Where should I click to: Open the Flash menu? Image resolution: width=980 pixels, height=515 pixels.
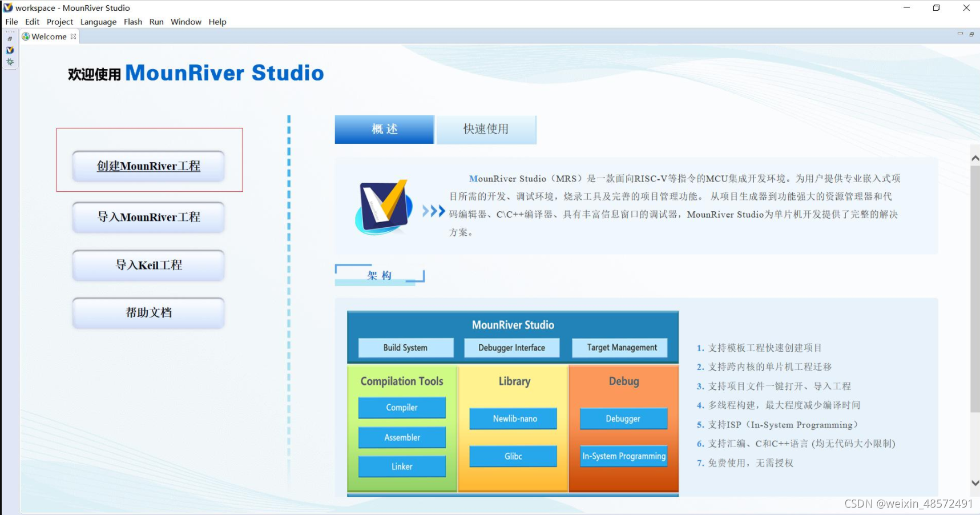tap(133, 22)
